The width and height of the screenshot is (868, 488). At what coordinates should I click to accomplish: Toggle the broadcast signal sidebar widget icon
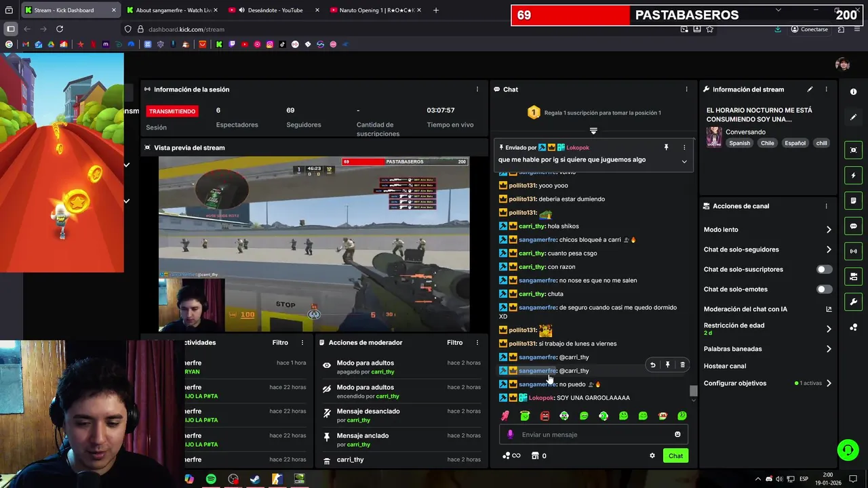point(853,251)
